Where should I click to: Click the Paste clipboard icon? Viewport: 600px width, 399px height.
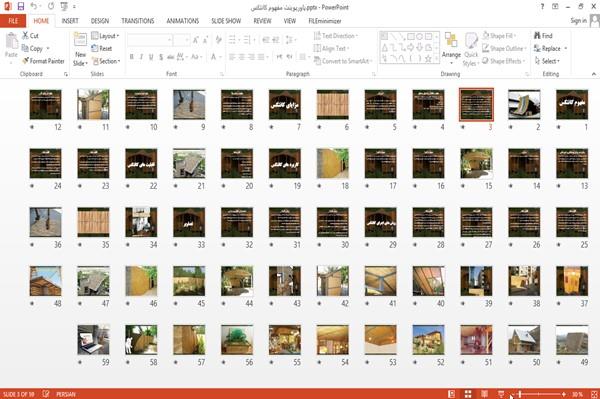[x=11, y=41]
